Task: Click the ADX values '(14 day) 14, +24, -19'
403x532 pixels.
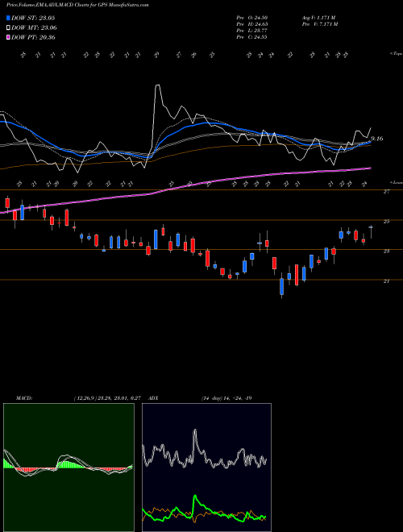Action: point(226,398)
